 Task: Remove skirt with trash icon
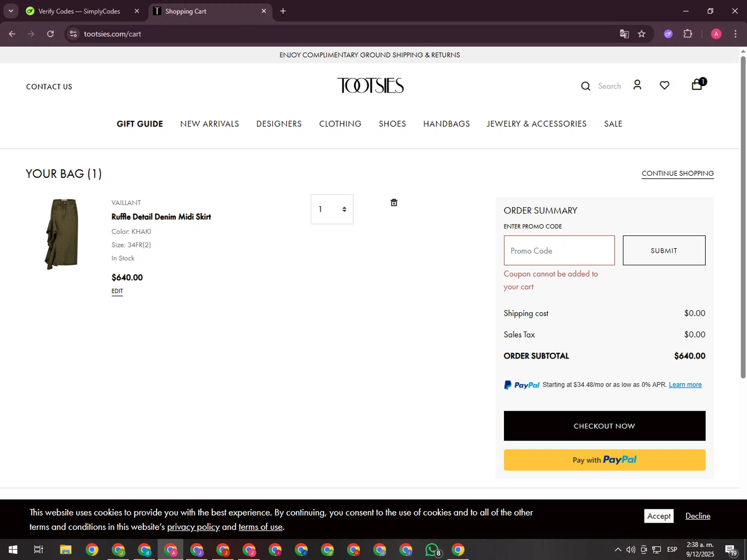click(x=394, y=203)
